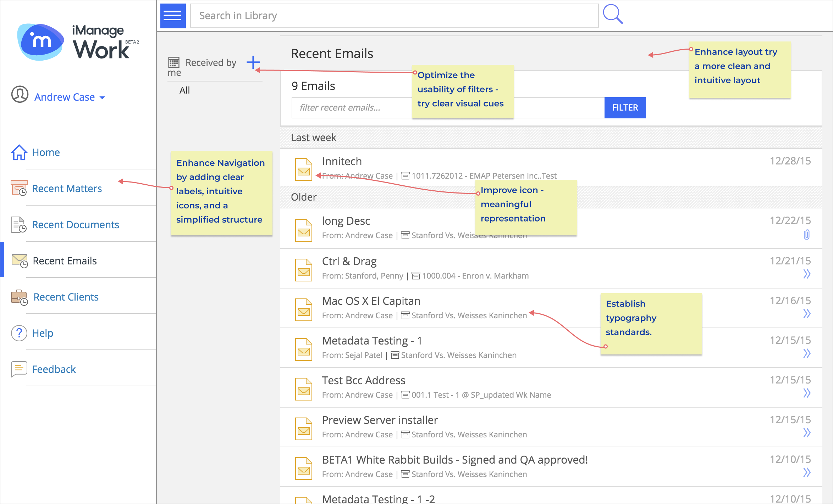Open the Preview Server installer email
Image resolution: width=833 pixels, height=504 pixels.
[380, 420]
